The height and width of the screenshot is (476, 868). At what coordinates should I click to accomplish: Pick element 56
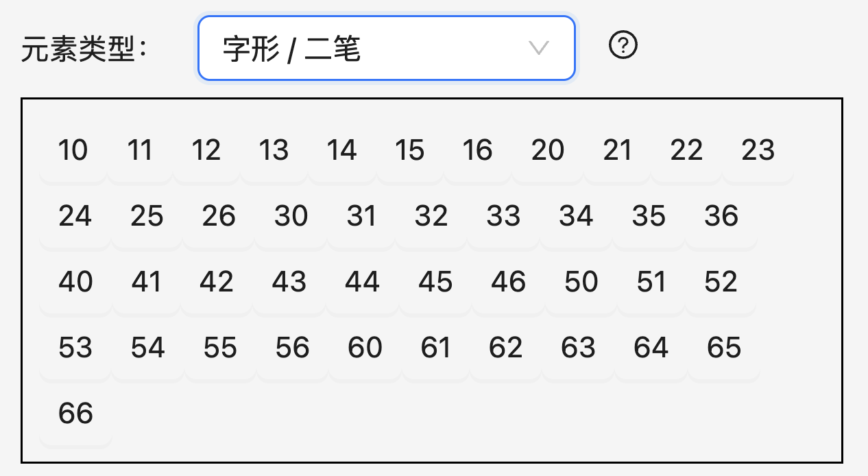coord(292,348)
